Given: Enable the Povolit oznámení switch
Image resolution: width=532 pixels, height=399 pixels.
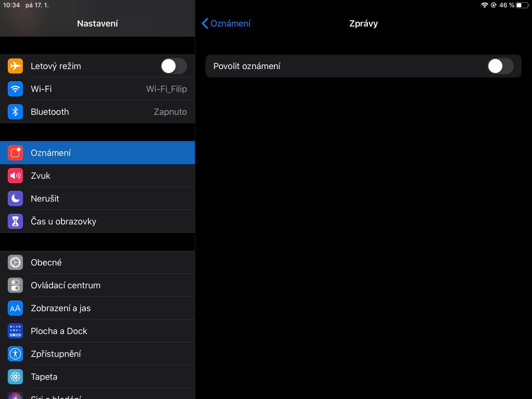Looking at the screenshot, I should [500, 66].
